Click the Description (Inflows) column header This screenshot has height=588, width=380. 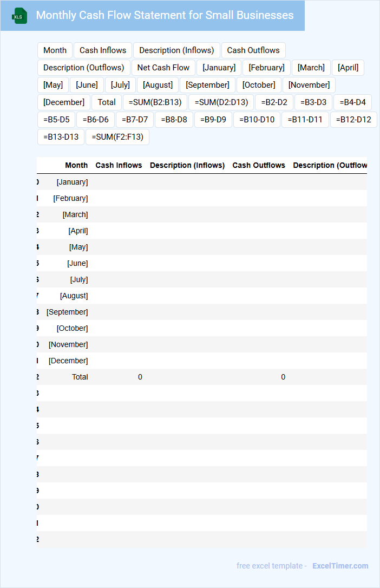(x=187, y=165)
